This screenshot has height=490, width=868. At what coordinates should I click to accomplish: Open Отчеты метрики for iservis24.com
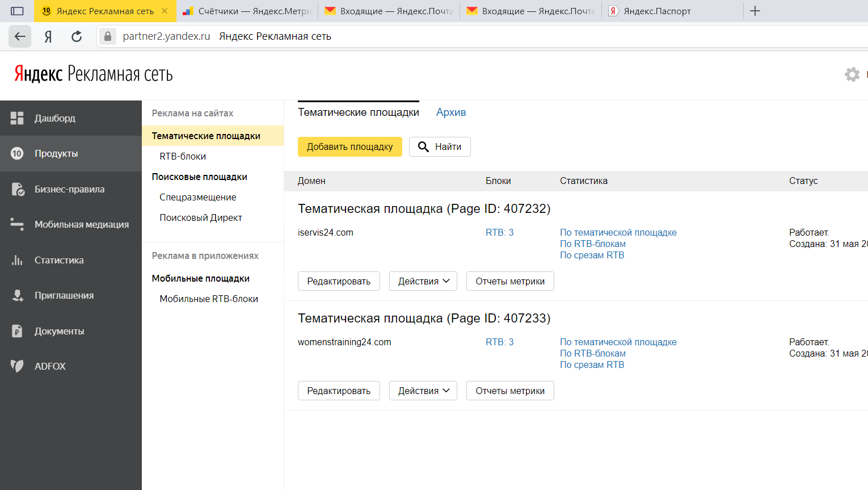[x=510, y=281]
